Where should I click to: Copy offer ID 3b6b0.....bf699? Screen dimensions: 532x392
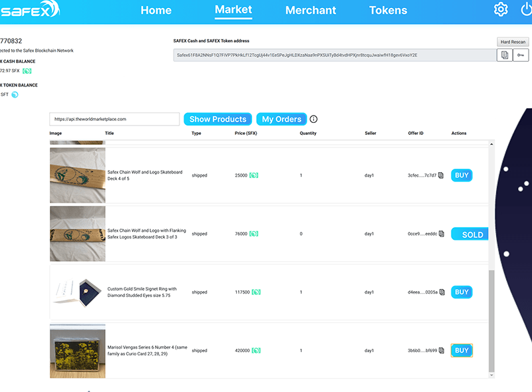442,350
